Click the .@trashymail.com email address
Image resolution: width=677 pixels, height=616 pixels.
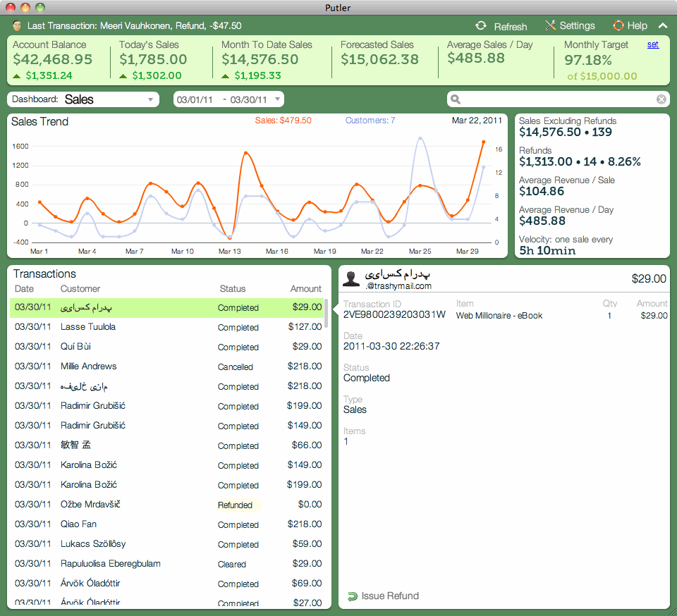click(x=398, y=286)
